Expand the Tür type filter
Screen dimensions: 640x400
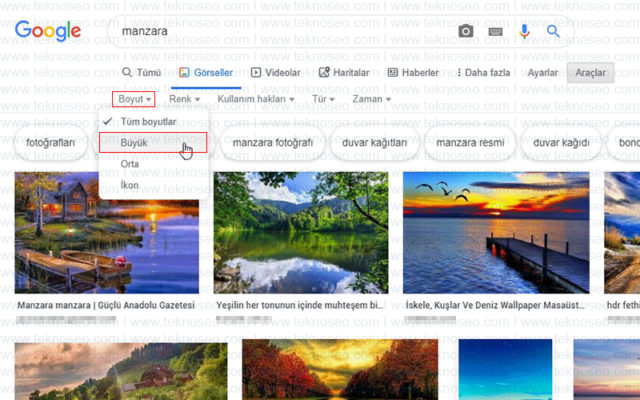pyautogui.click(x=323, y=99)
